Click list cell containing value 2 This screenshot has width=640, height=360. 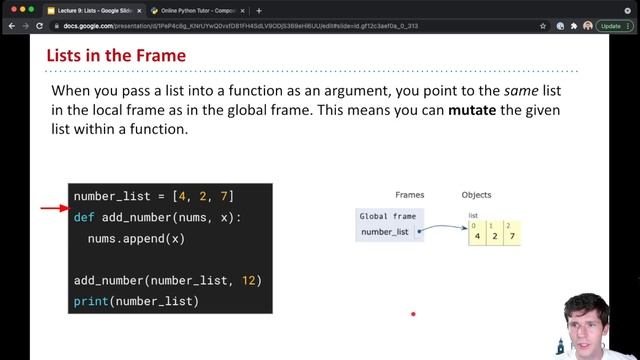pos(495,233)
